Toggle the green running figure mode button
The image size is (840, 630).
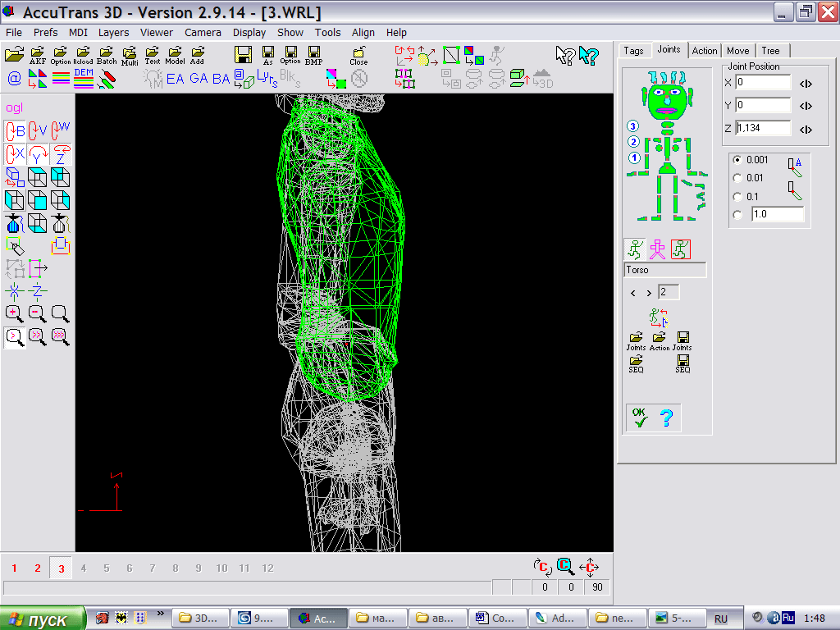click(635, 249)
